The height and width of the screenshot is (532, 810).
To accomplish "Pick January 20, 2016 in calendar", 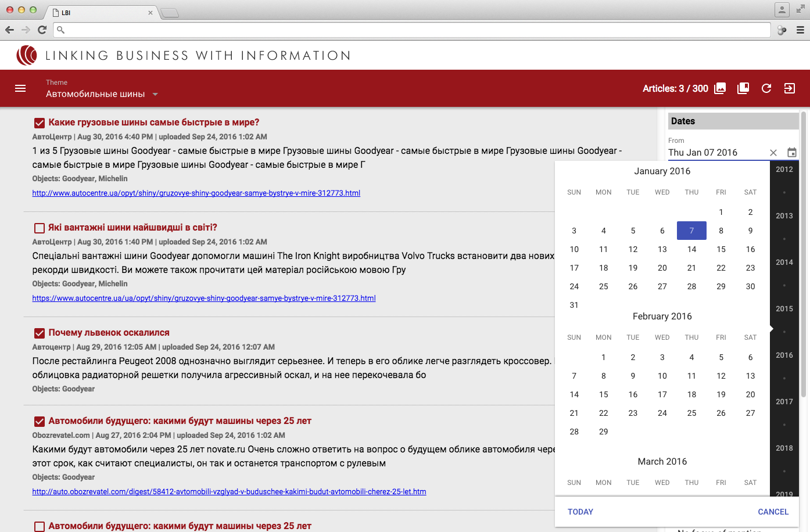I will click(662, 268).
